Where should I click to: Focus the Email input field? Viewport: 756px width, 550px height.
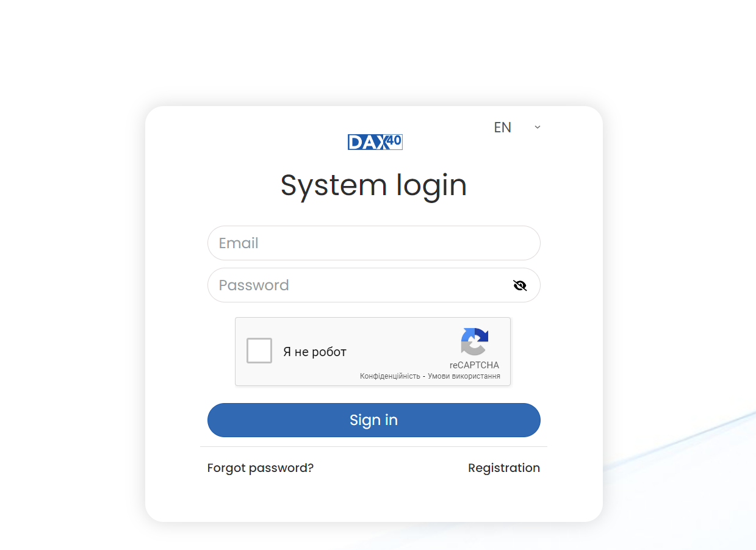point(373,243)
